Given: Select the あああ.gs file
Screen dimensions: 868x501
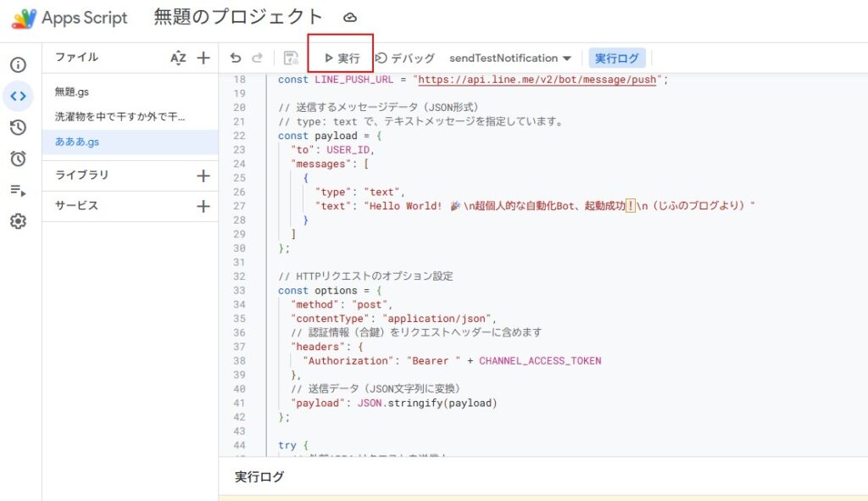Looking at the screenshot, I should pos(76,142).
